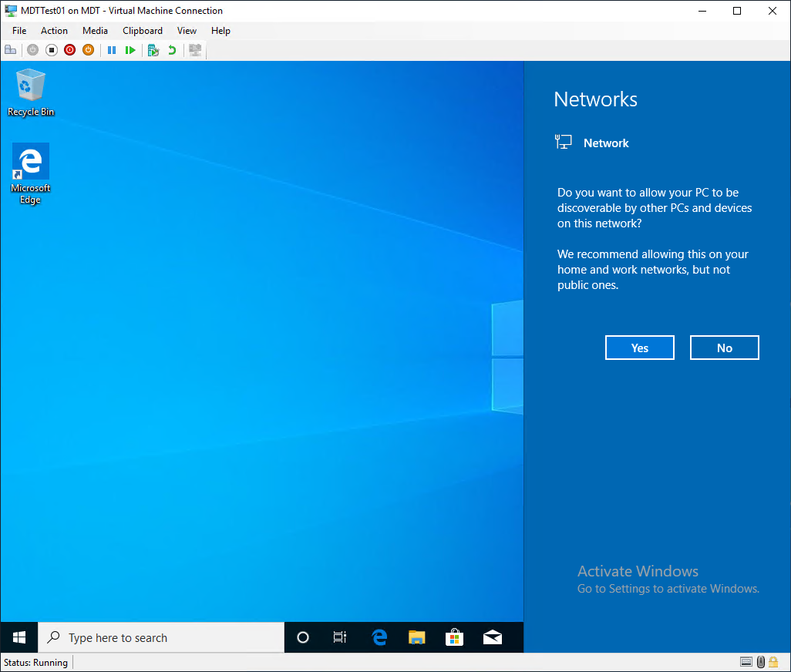
Task: Open the File menu
Action: point(19,31)
